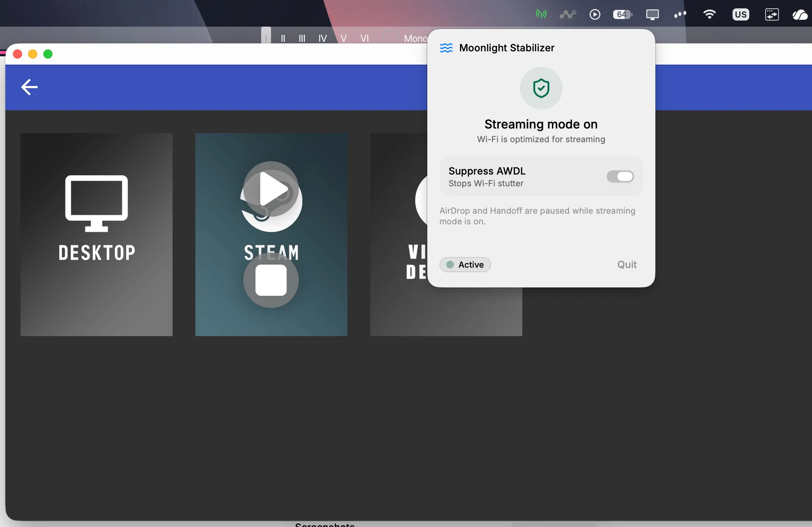
Task: Open the green antenna menu bar icon
Action: (541, 14)
